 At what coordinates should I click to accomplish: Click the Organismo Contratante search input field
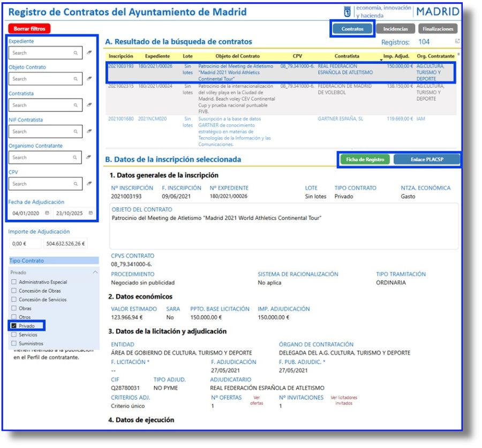click(45, 157)
